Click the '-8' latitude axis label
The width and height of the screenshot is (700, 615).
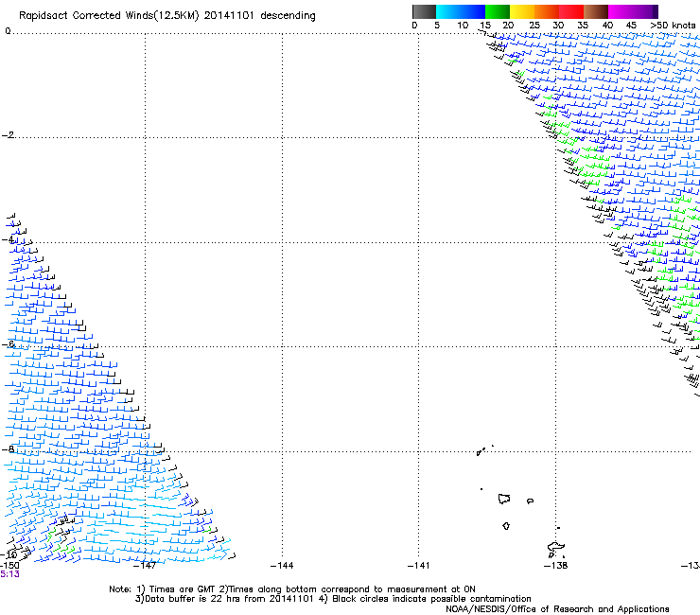[8, 448]
